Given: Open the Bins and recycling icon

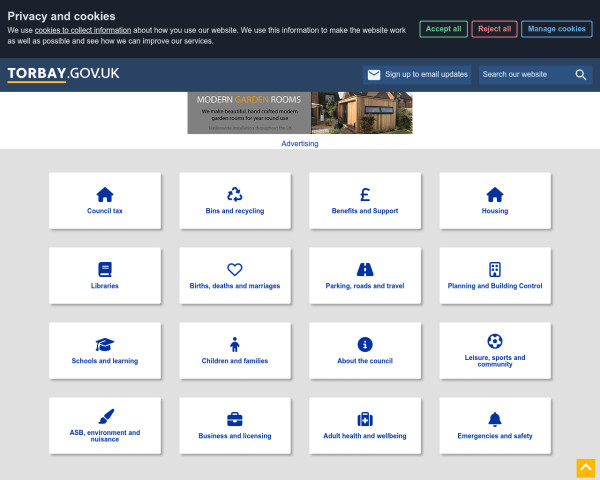Looking at the screenshot, I should 235,194.
